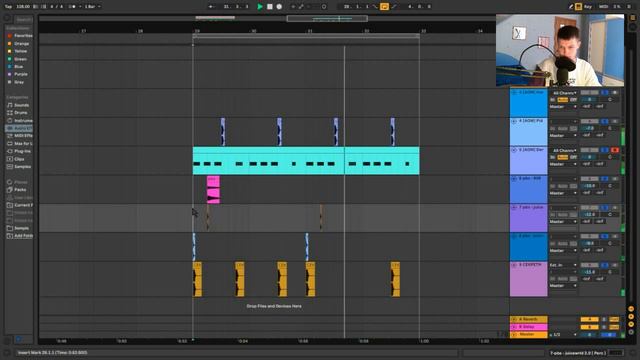Open input channel dropdown on track 3
Viewport: 640px width, 360px height.
pyautogui.click(x=563, y=93)
